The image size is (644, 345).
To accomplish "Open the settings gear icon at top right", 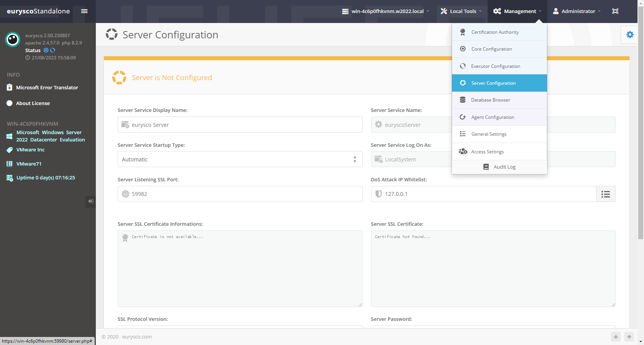I will (630, 34).
